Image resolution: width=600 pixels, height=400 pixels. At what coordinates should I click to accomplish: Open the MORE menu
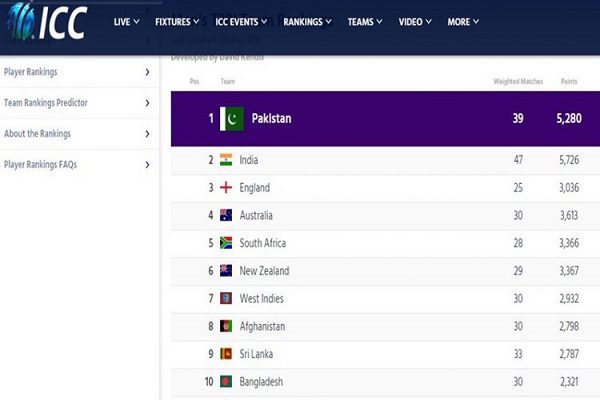point(463,22)
